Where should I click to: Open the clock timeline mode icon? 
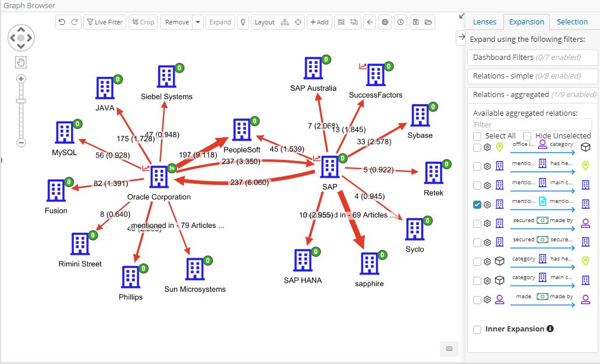pos(400,22)
